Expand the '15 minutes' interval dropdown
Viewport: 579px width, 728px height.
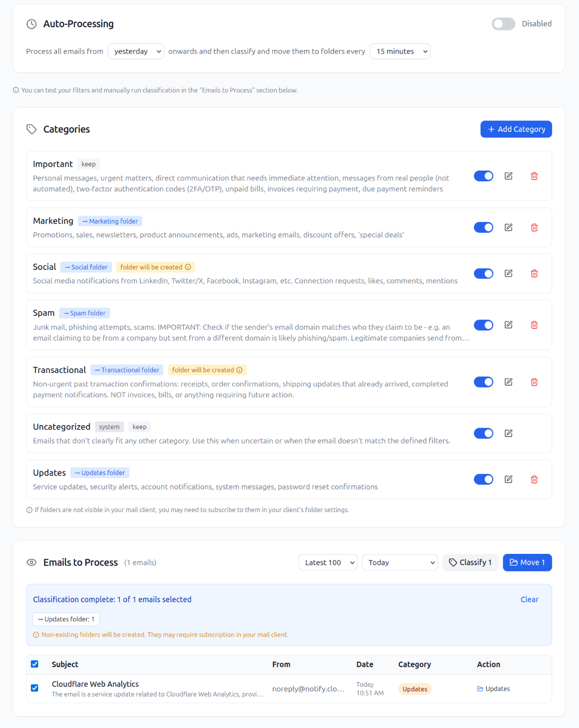tap(400, 51)
